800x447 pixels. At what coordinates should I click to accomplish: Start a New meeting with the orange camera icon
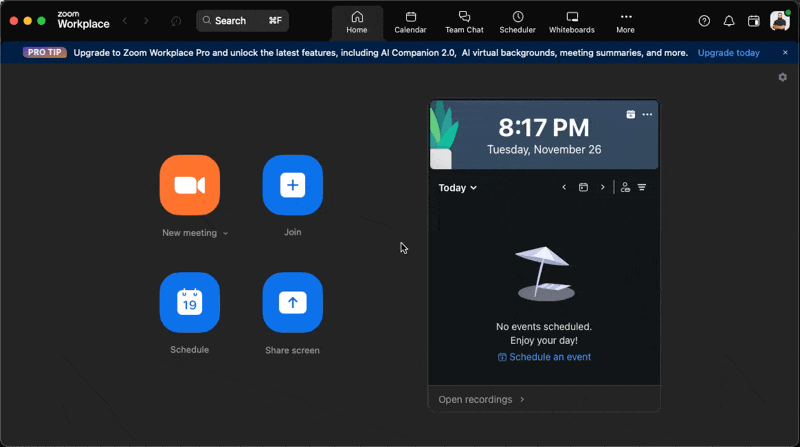[189, 185]
